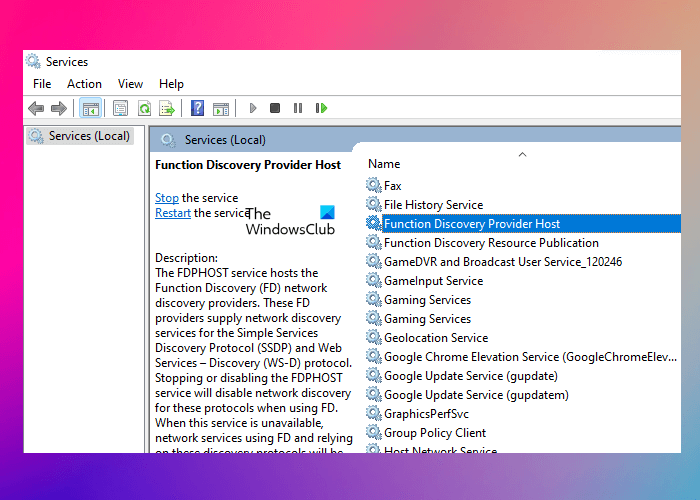Select Function Discovery Resource Publication row
Screen dimensions: 700x500
(523, 242)
